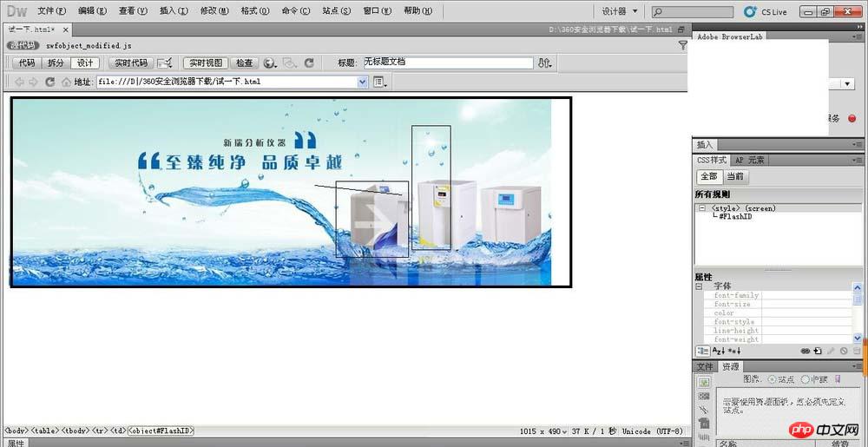Image resolution: width=868 pixels, height=447 pixels.
Task: Collapse the <style> (screen) tree node
Action: coord(701,208)
